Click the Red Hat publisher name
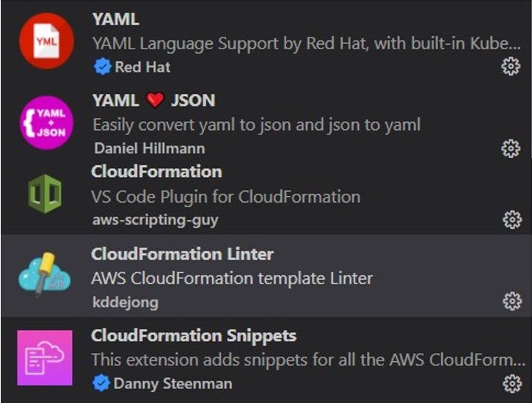 pos(142,67)
